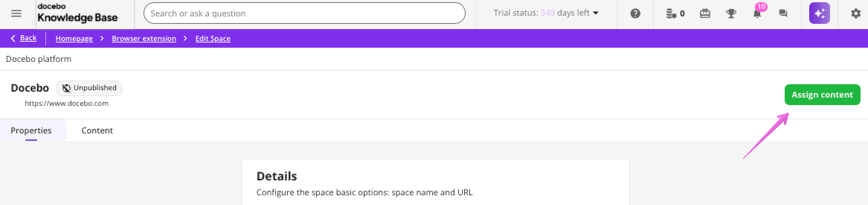Navigate to Homepage breadcrumb
Image resolution: width=868 pixels, height=205 pixels.
coord(74,38)
